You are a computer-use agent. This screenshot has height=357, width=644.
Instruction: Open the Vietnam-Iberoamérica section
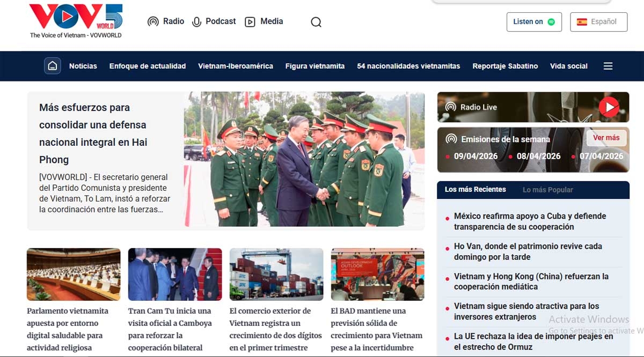[236, 65]
